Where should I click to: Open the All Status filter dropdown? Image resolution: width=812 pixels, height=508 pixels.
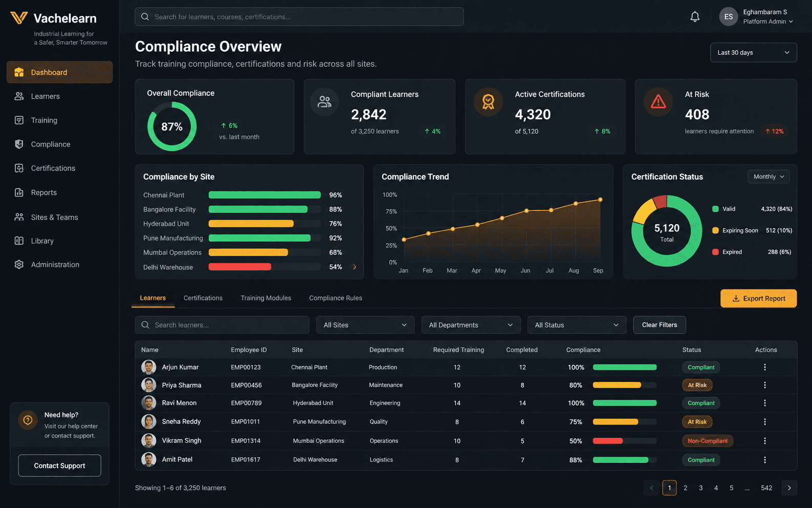(577, 325)
